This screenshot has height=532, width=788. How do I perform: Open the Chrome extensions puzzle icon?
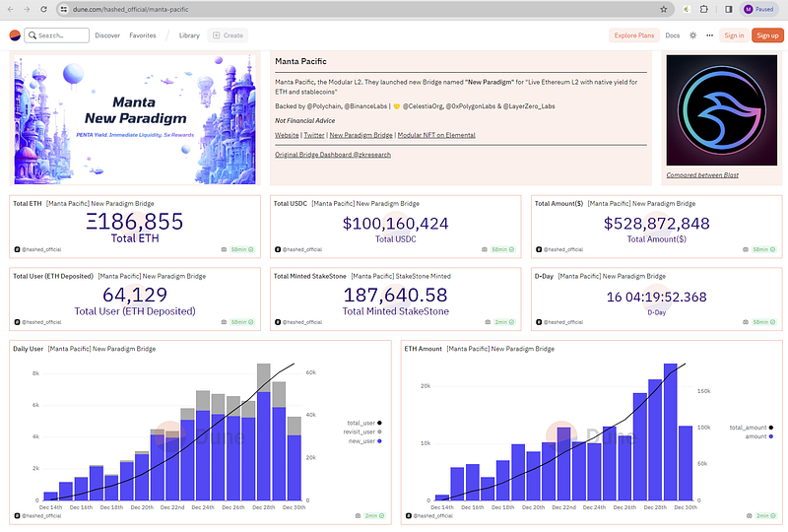[703, 9]
